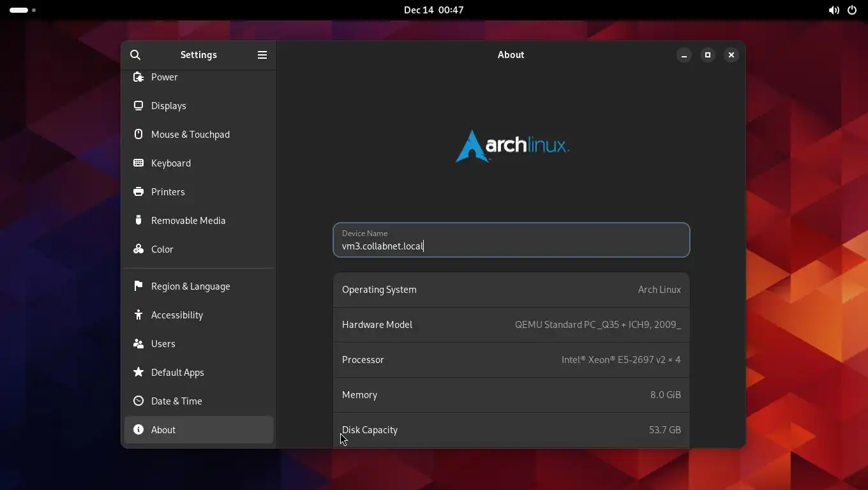868x490 pixels.
Task: Click the Device Name text field
Action: pyautogui.click(x=511, y=240)
